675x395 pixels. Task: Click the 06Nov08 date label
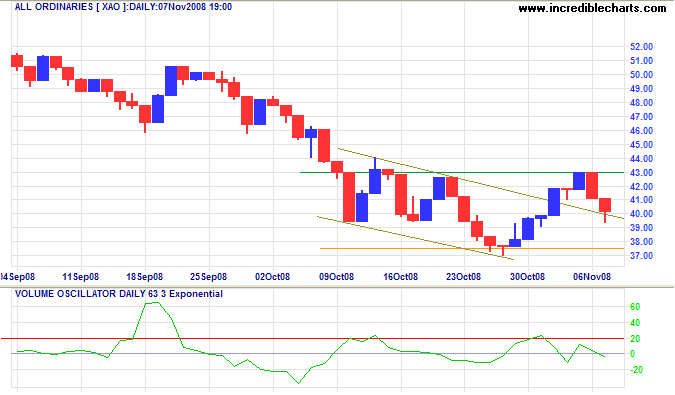[592, 277]
